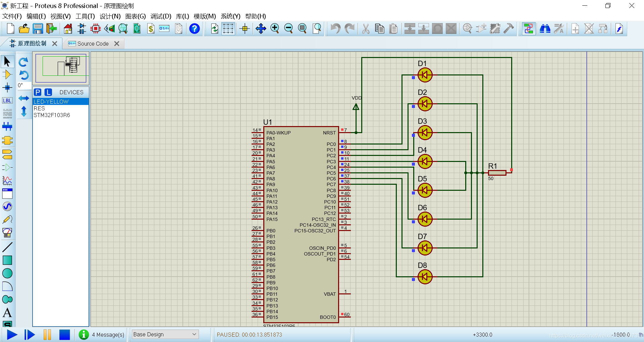Image resolution: width=644 pixels, height=342 pixels.
Task: Open the 视图(V) menu
Action: (60, 16)
